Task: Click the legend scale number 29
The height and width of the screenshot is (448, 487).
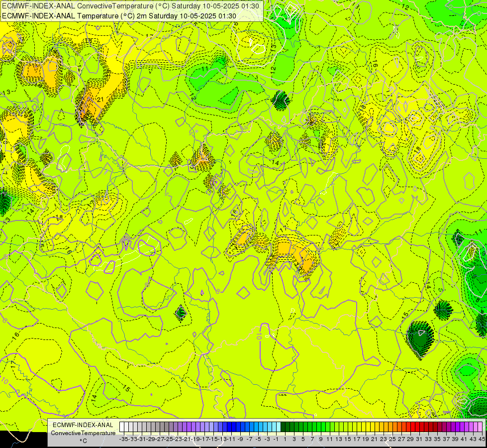Action: click(x=410, y=439)
